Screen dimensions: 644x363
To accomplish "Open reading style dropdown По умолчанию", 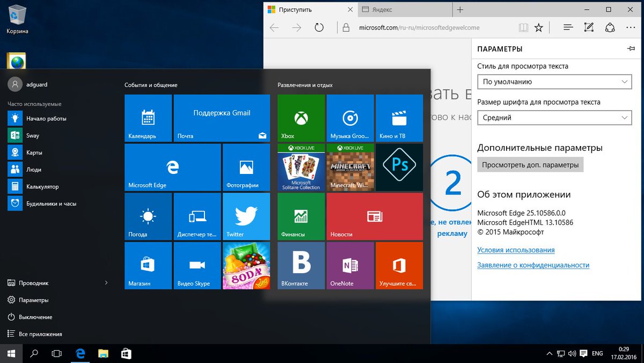I will tap(554, 82).
